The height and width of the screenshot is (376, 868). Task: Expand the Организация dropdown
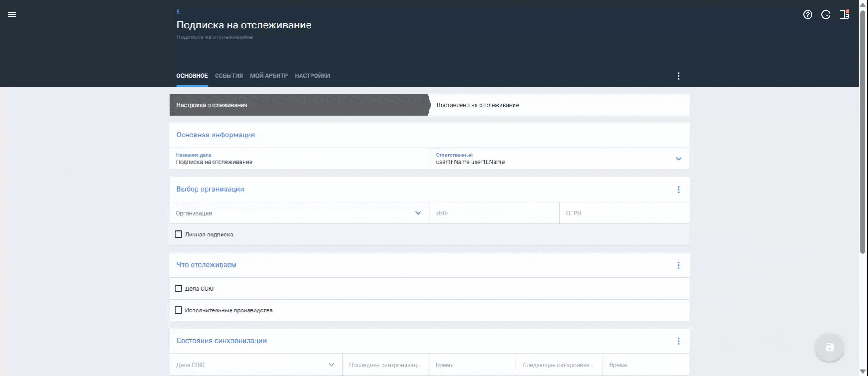[418, 213]
